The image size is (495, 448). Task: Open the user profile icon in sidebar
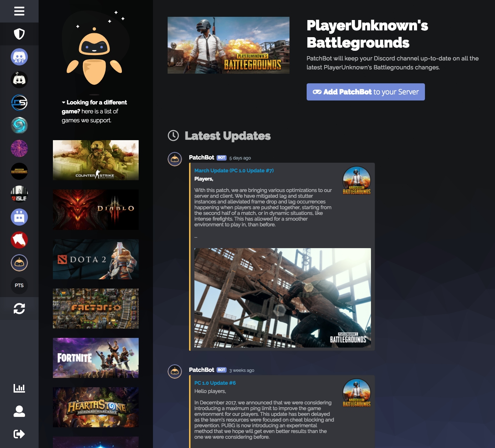coord(19,411)
